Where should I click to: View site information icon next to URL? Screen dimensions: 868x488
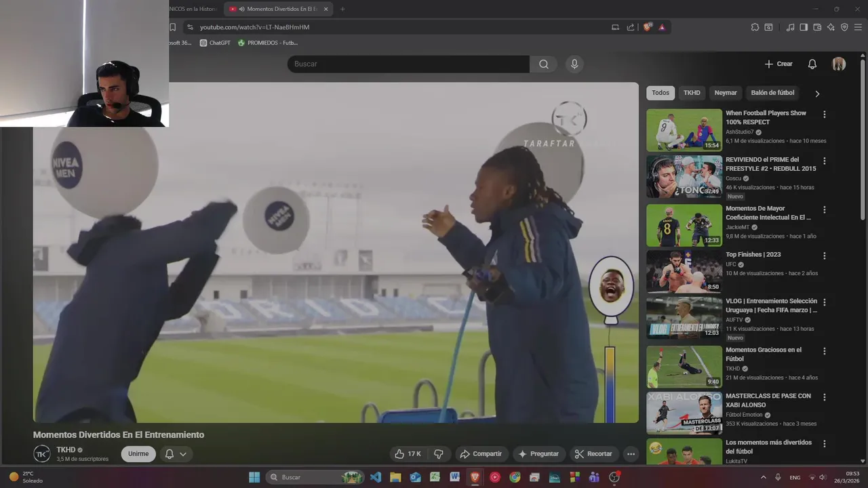(190, 27)
